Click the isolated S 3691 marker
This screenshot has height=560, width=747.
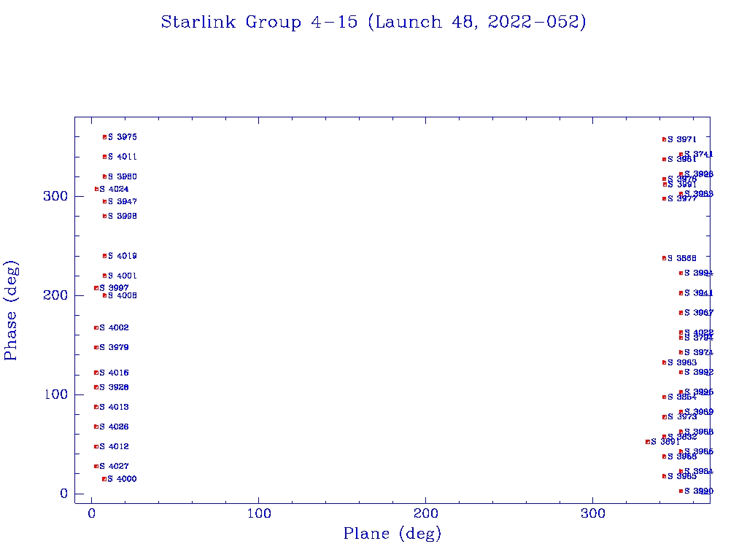tap(648, 442)
